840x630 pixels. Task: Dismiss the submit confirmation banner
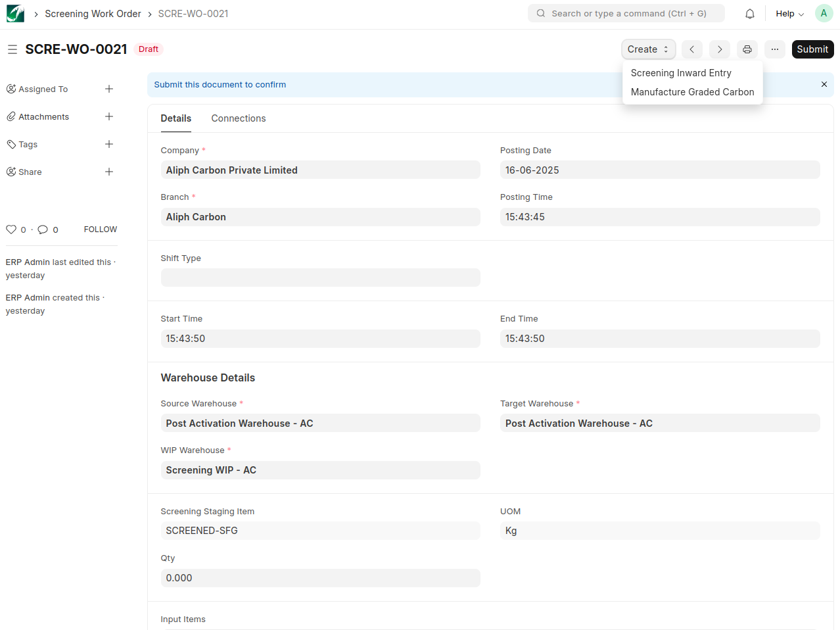point(824,84)
